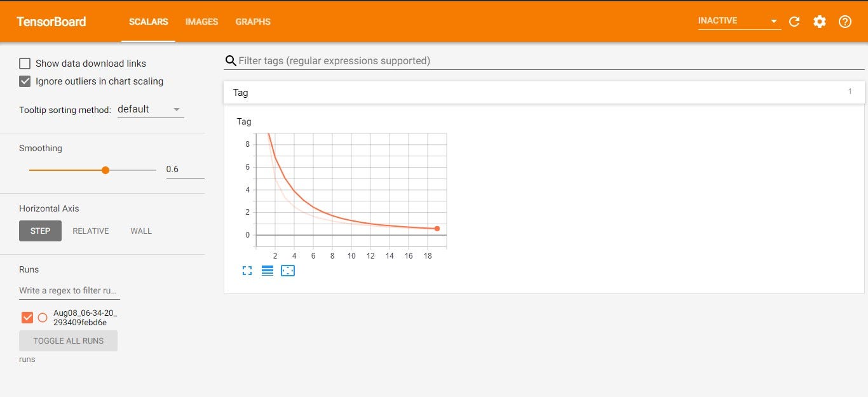Uncheck the Aug08_06-34-20 run
This screenshot has width=868, height=397.
[x=27, y=317]
